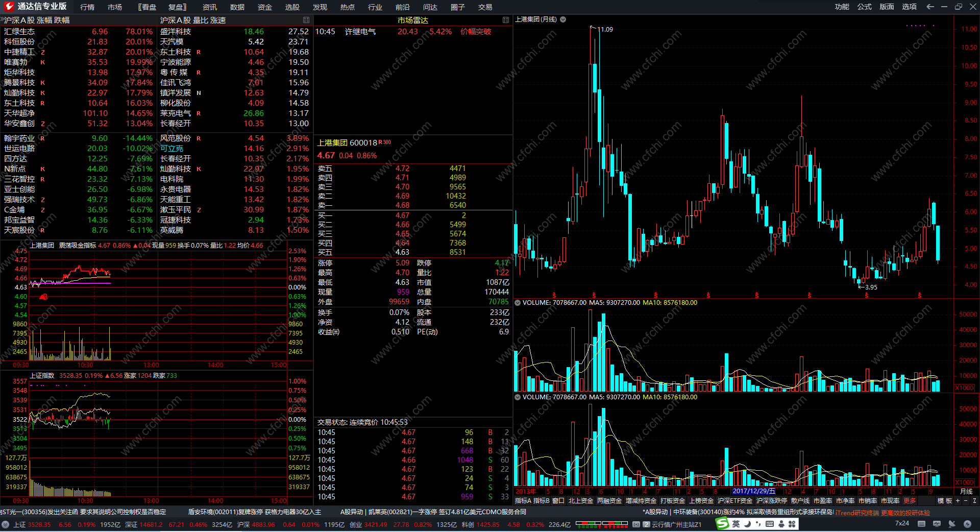This screenshot has width=980, height=532.
Task: Click the status bar keyboard icon
Action: pos(921,524)
